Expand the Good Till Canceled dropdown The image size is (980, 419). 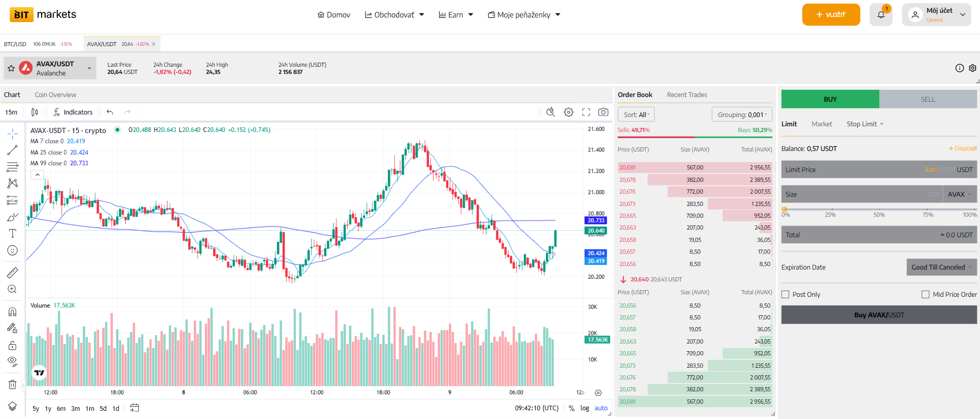click(941, 268)
